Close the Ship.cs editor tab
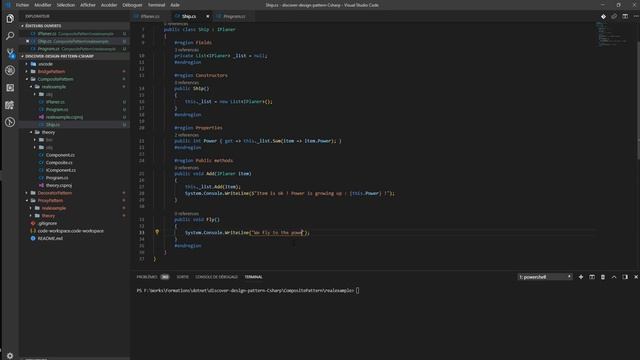The height and width of the screenshot is (360, 640). (x=207, y=16)
